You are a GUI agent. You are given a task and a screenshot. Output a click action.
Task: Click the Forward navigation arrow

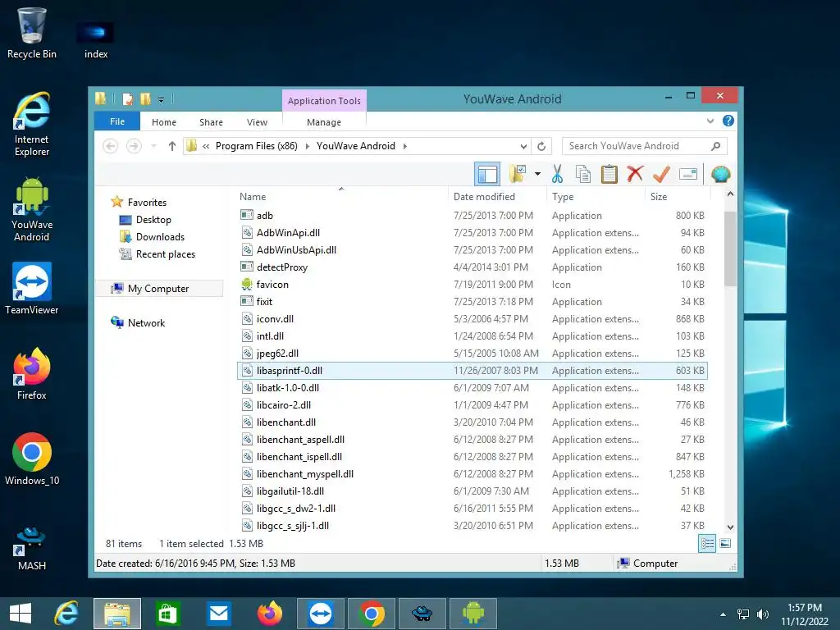(134, 146)
